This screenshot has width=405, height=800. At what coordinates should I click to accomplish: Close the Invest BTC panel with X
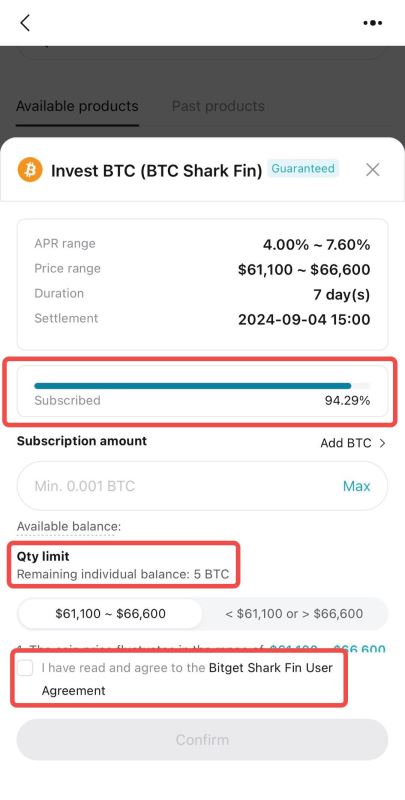coord(373,170)
